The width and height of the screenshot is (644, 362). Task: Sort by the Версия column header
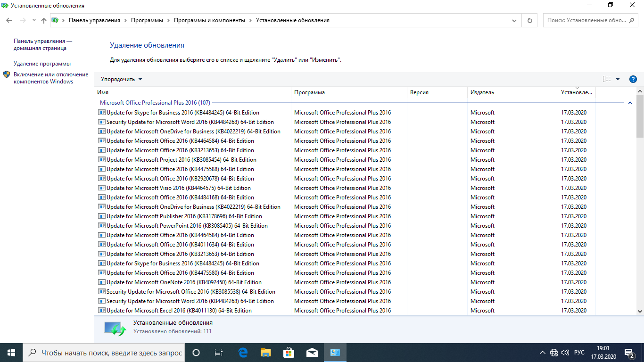coord(437,92)
